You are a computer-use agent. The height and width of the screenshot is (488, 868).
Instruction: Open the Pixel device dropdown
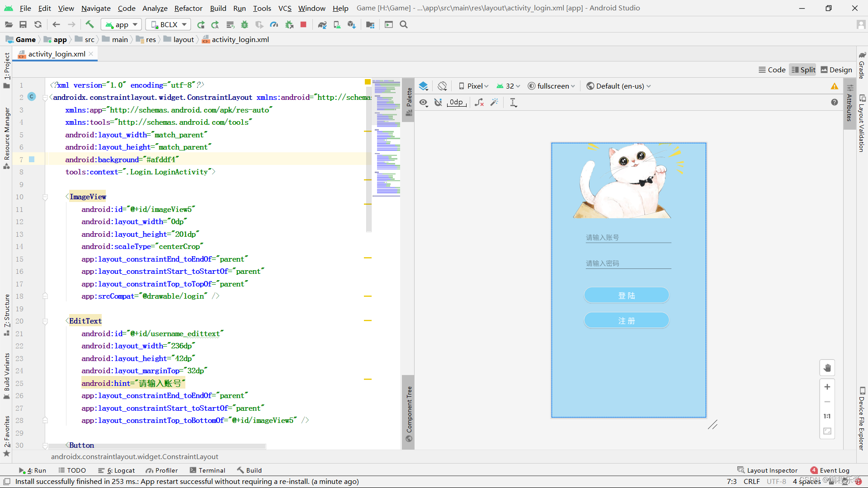coord(474,86)
